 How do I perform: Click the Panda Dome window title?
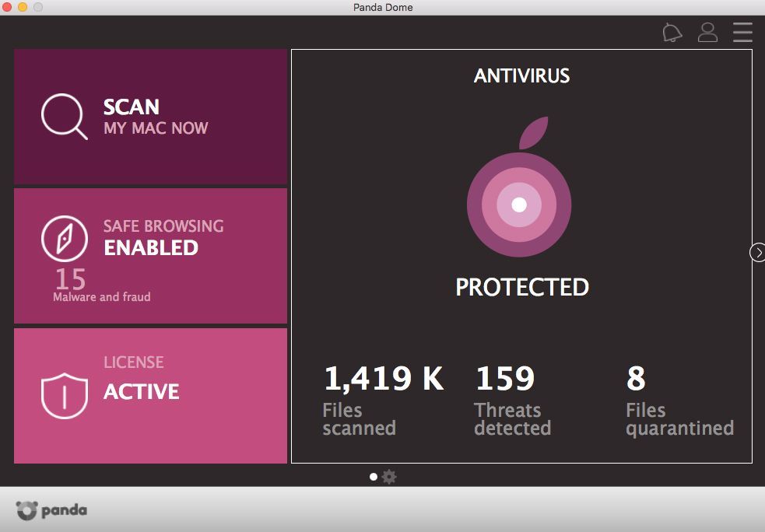383,7
